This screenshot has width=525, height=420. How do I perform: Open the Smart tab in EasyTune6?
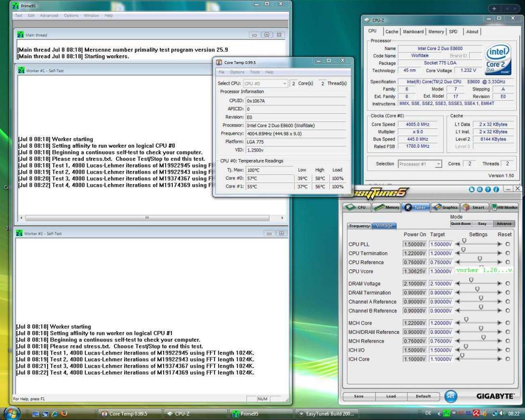coord(474,207)
